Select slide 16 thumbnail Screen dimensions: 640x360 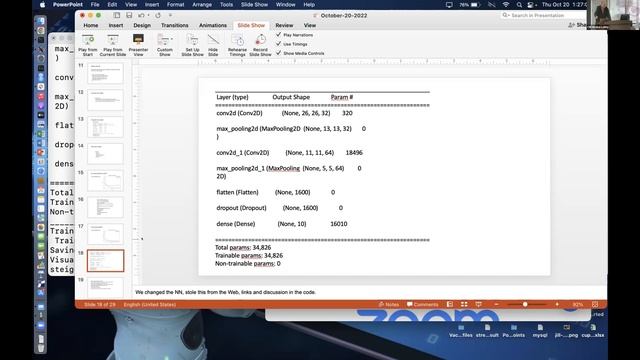click(x=105, y=207)
